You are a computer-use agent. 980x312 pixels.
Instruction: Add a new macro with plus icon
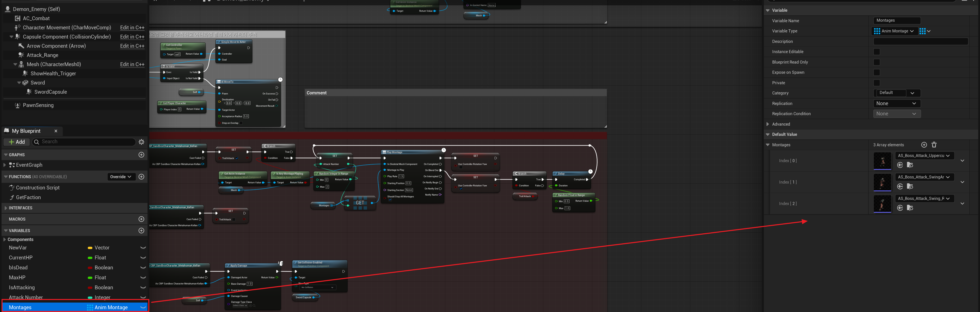click(141, 219)
